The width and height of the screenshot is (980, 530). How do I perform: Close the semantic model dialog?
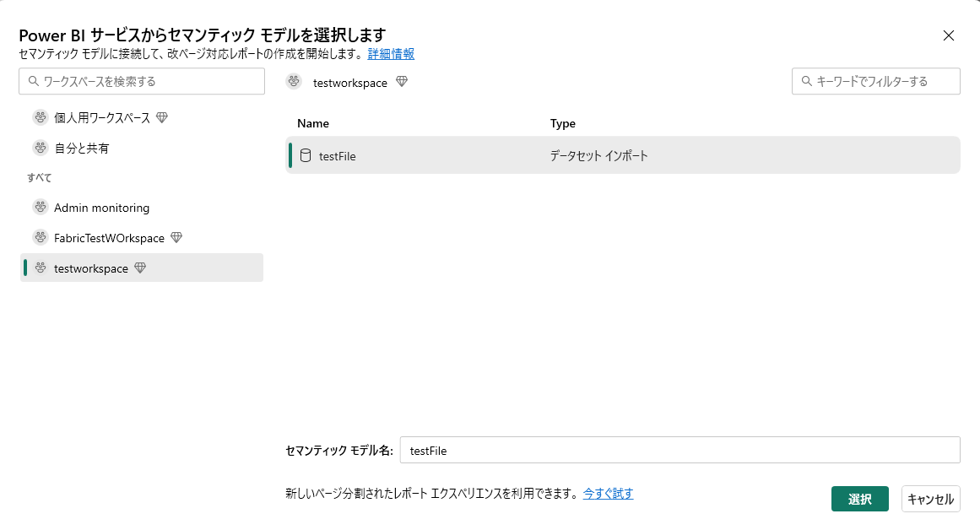(949, 35)
